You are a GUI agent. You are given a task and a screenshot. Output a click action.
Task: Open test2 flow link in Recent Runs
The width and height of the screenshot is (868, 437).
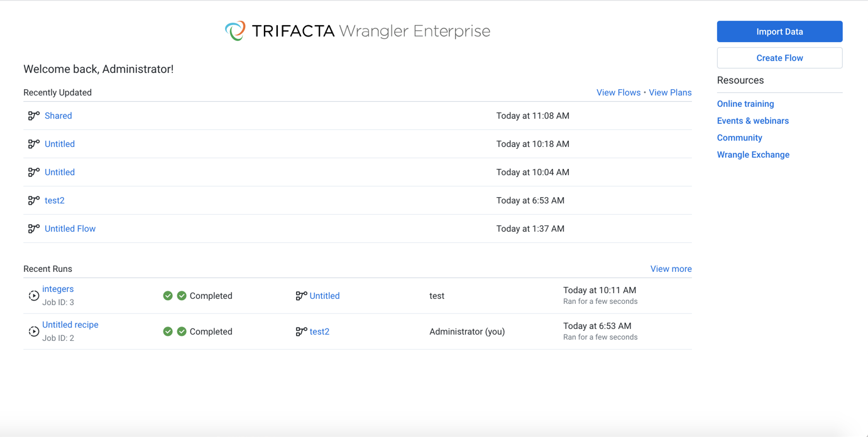pyautogui.click(x=319, y=332)
